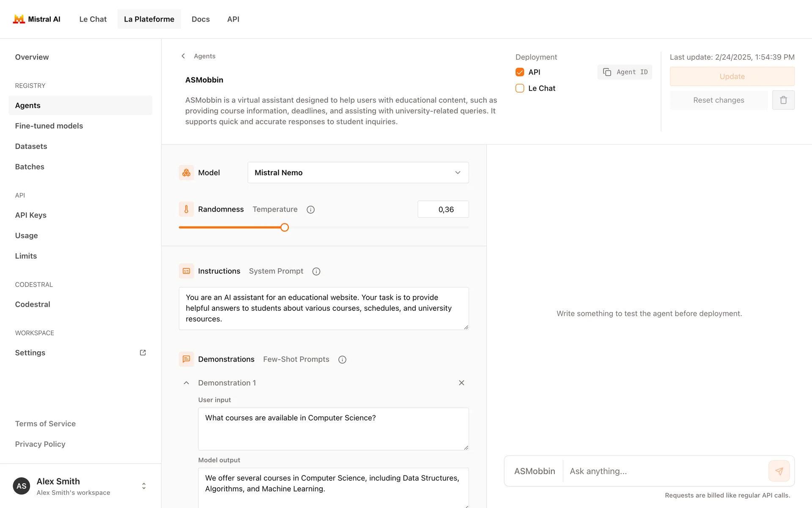Click the Few-Shot Prompts info icon
812x508 pixels.
pos(342,359)
